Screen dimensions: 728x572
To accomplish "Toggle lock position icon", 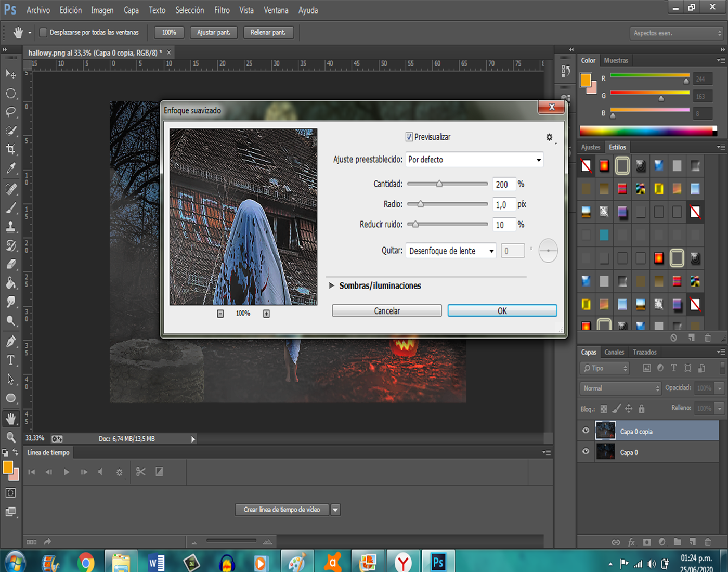I will coord(629,409).
